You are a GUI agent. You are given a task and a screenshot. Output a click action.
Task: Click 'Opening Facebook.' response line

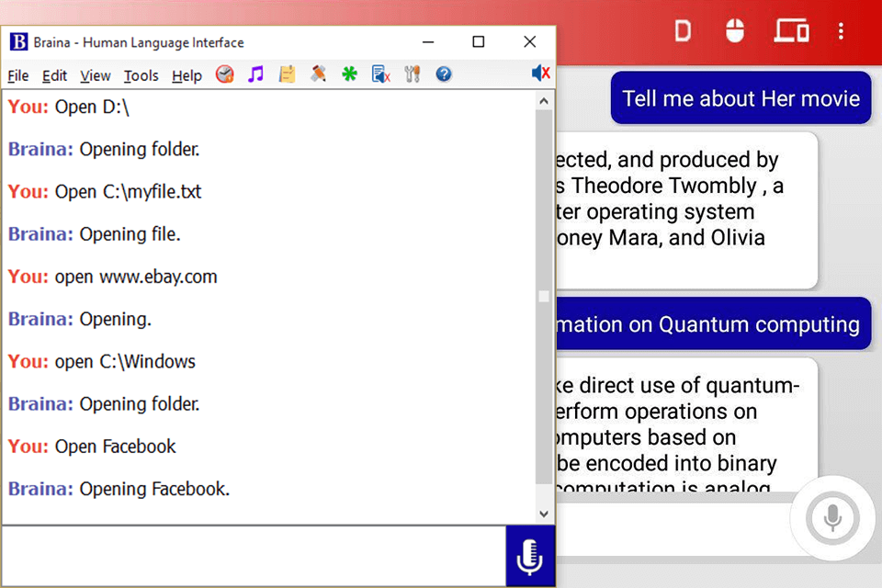point(119,489)
